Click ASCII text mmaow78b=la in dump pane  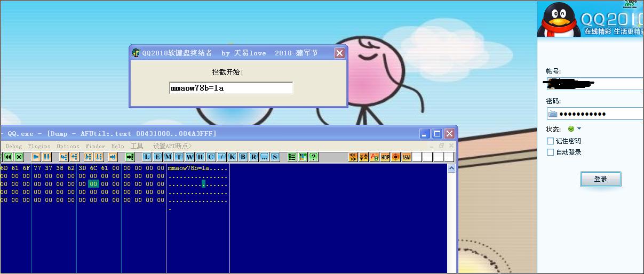pos(189,168)
